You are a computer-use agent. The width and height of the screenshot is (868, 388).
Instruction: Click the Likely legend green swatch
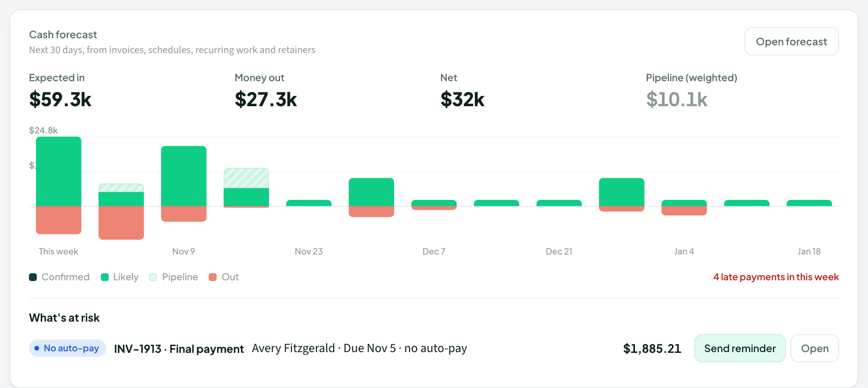click(105, 277)
